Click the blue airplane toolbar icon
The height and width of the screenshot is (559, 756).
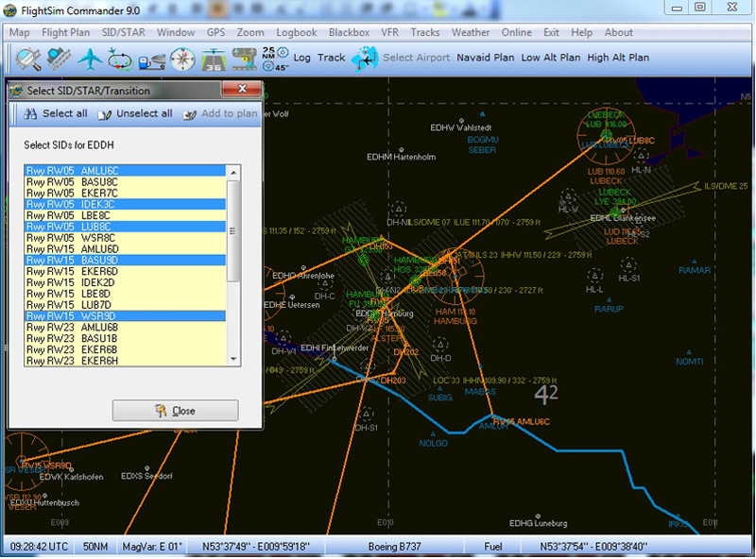(90, 59)
